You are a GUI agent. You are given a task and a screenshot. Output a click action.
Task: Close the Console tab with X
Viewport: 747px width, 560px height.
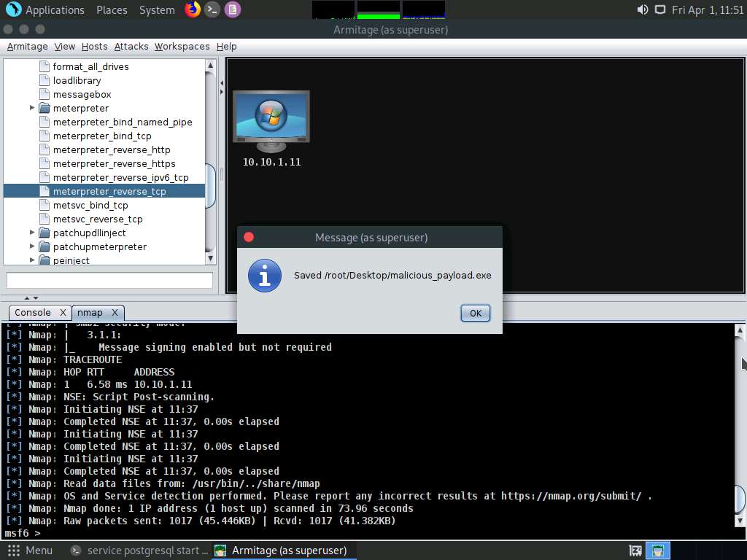(63, 312)
